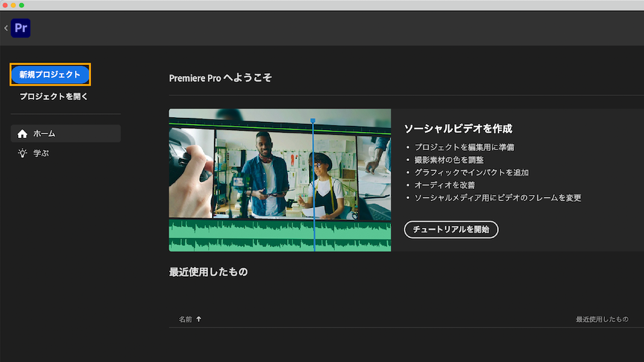The image size is (644, 362).
Task: Minimize the window with yellow button
Action: pyautogui.click(x=13, y=5)
